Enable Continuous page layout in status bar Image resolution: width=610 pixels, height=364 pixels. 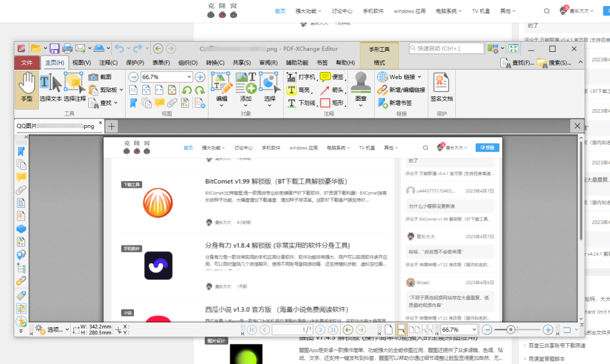[401, 330]
